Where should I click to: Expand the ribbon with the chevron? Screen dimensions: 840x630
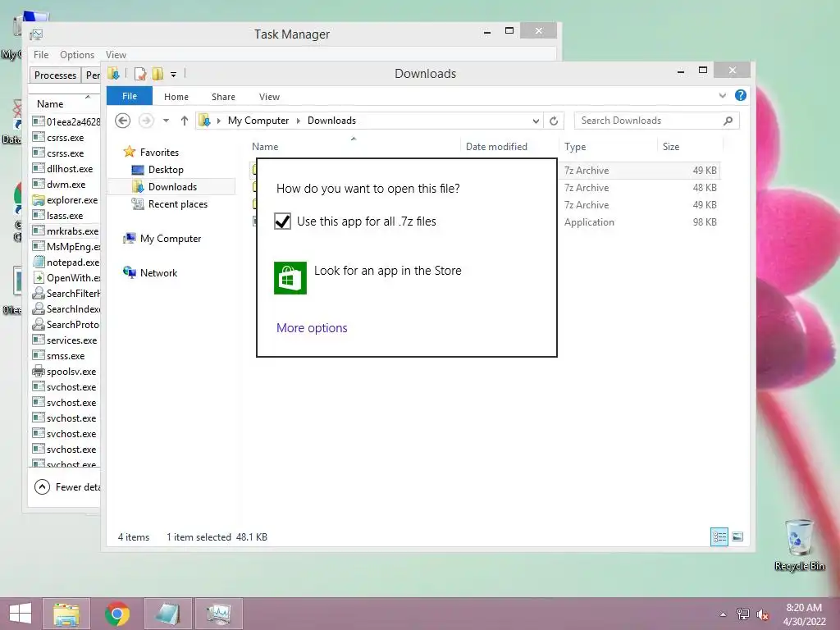click(x=722, y=95)
